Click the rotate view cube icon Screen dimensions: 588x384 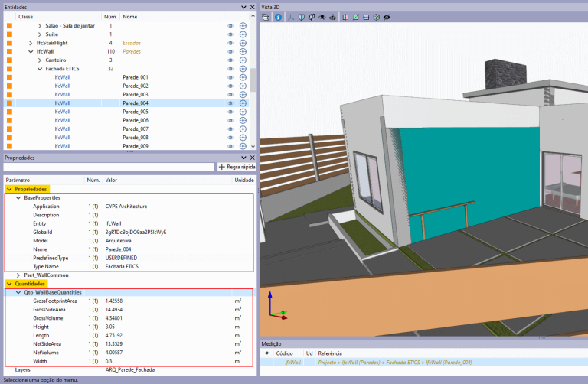(312, 18)
